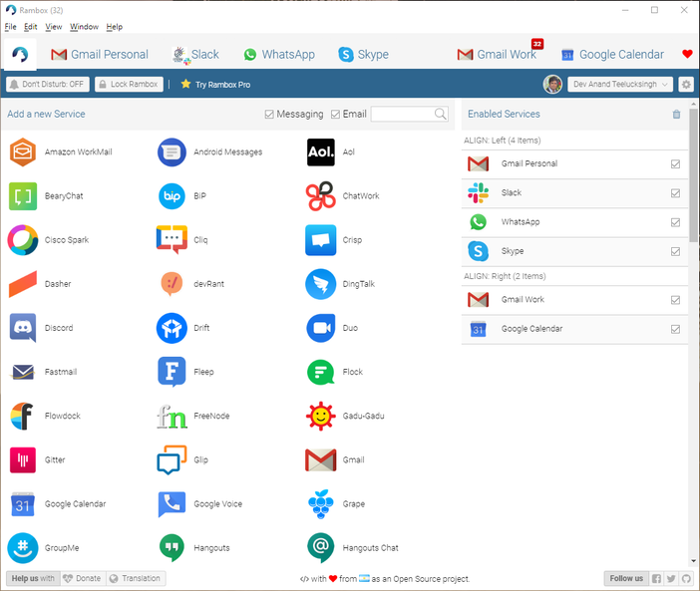The image size is (700, 591).
Task: Click the GitHub icon in footer
Action: [686, 578]
